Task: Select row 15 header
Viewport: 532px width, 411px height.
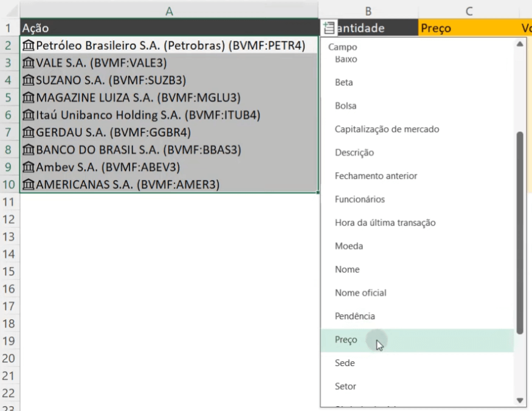Action: coord(10,272)
